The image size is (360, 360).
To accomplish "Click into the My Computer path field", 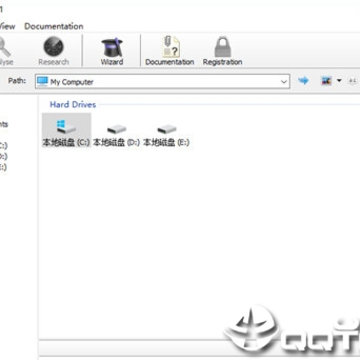I will point(162,82).
